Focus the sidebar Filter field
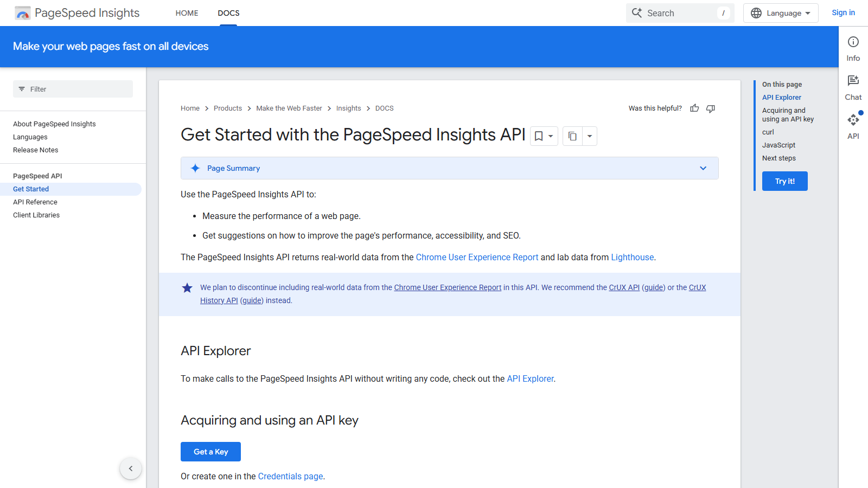The height and width of the screenshot is (488, 868). (x=73, y=89)
